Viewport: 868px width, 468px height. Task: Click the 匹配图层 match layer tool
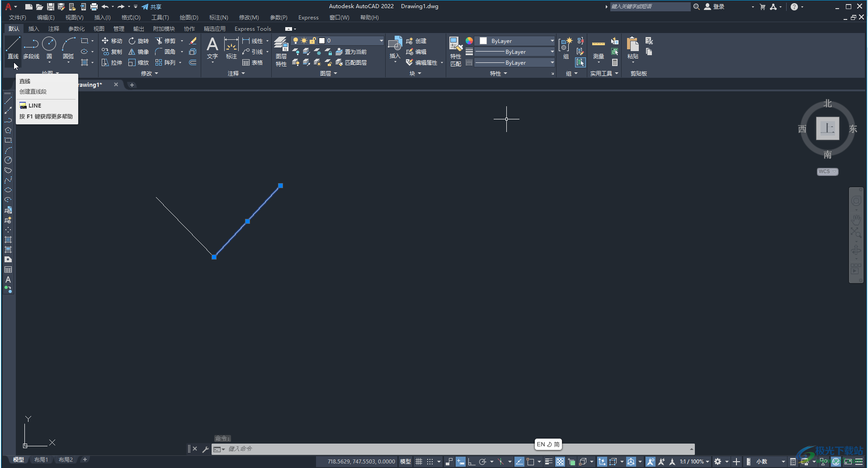351,62
